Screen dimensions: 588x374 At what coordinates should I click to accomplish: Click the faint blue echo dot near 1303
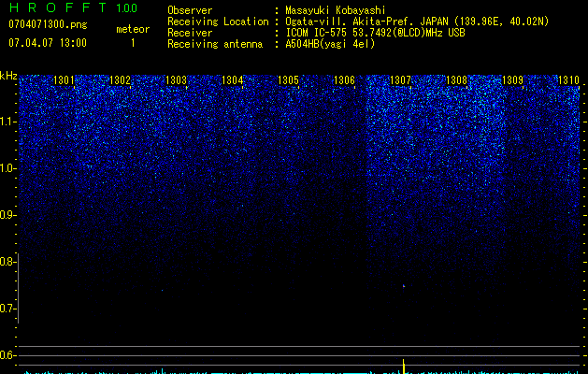[162, 290]
